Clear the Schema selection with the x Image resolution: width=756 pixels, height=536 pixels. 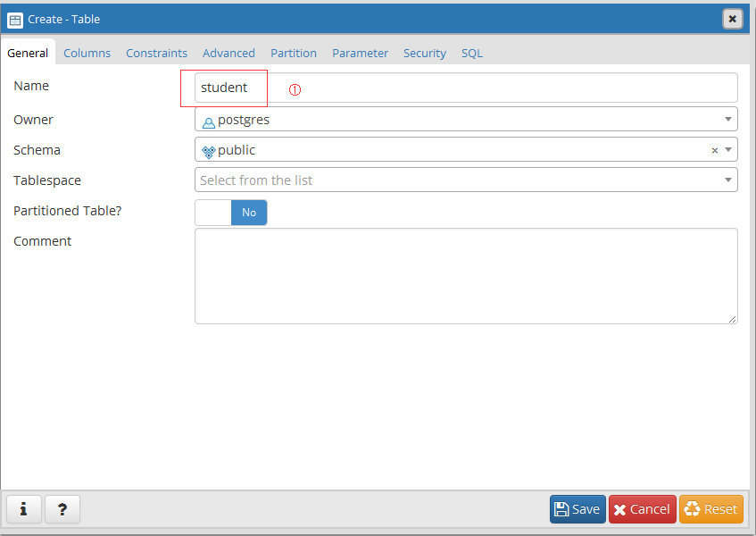(715, 150)
